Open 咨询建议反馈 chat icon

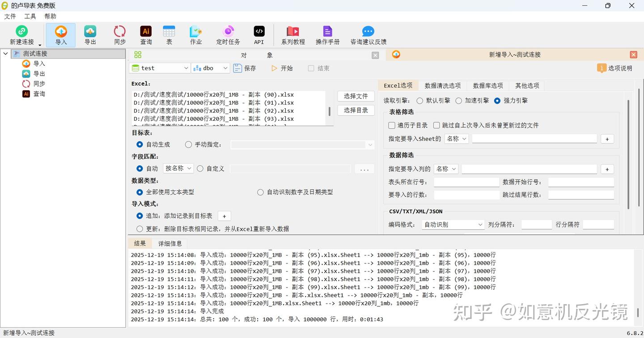click(x=368, y=31)
